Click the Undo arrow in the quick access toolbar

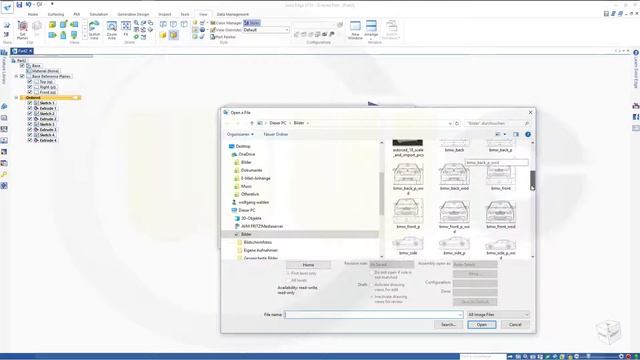[28, 4]
